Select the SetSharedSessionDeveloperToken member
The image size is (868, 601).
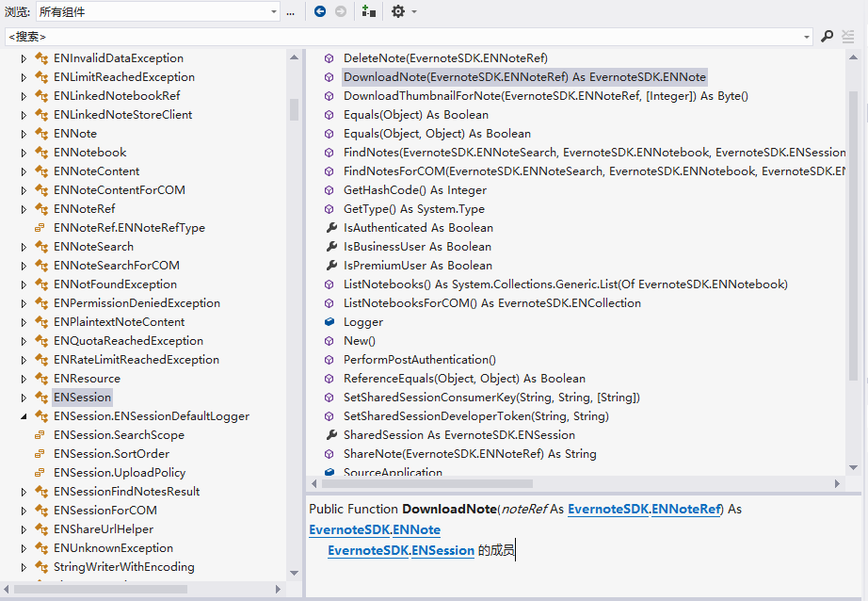476,416
